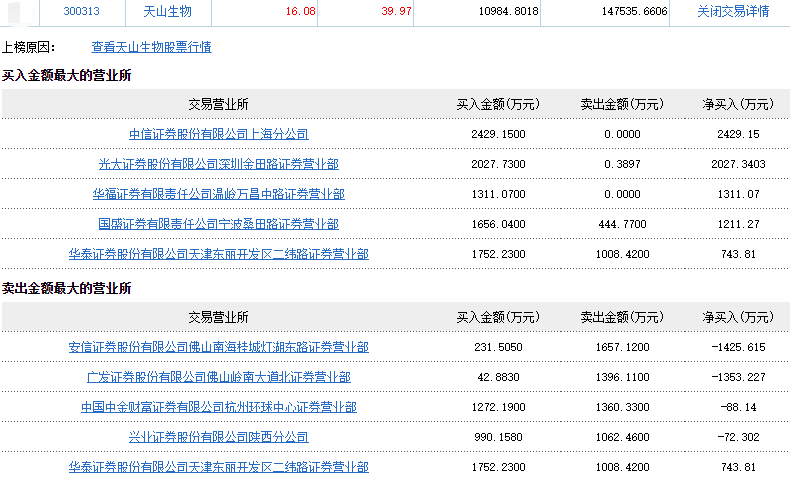This screenshot has height=481, width=790.
Task: Open 华福证券温岭万昌中路证券营业部 link
Action: tap(219, 194)
